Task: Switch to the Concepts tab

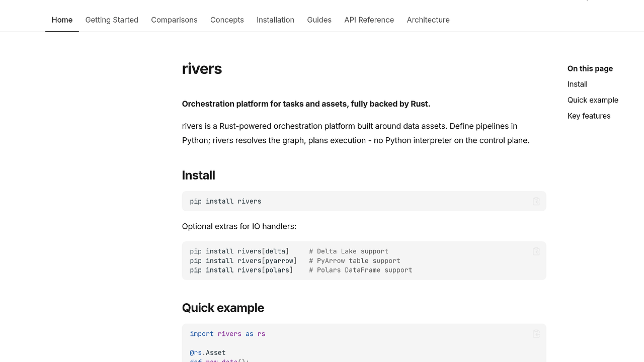Action: [227, 20]
